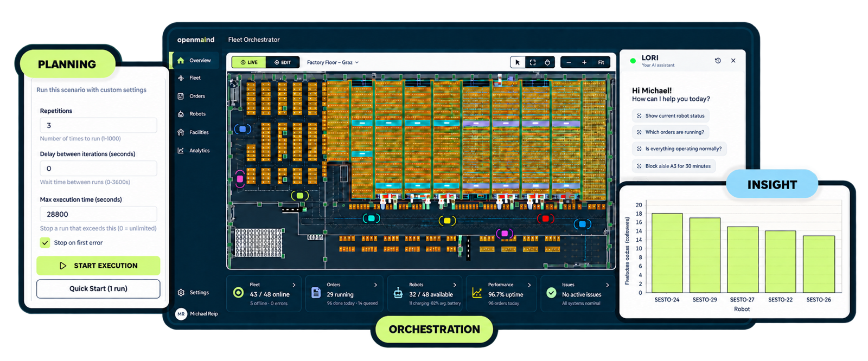Click the Fleet sidebar icon
Screen dimensions: 868x361
pos(181,78)
